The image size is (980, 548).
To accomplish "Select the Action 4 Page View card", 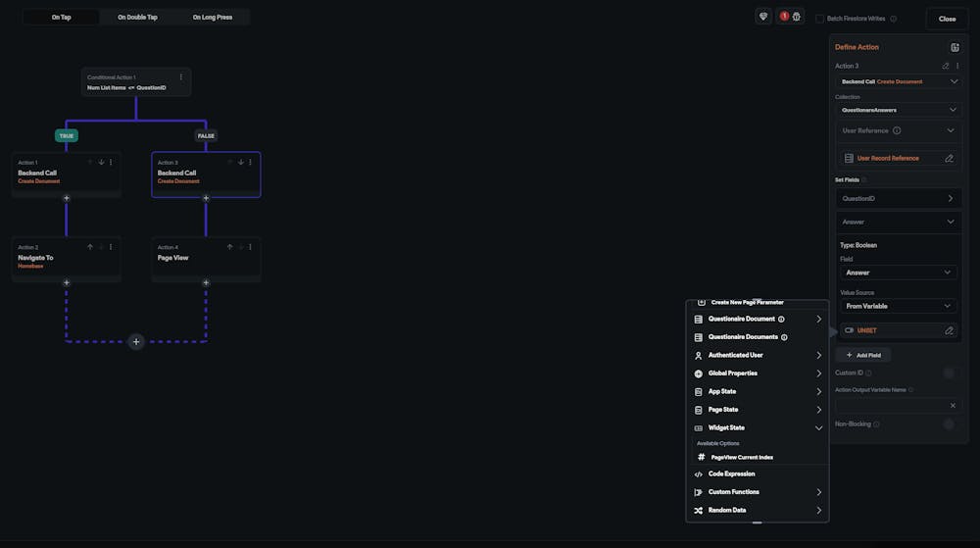I will [x=206, y=258].
